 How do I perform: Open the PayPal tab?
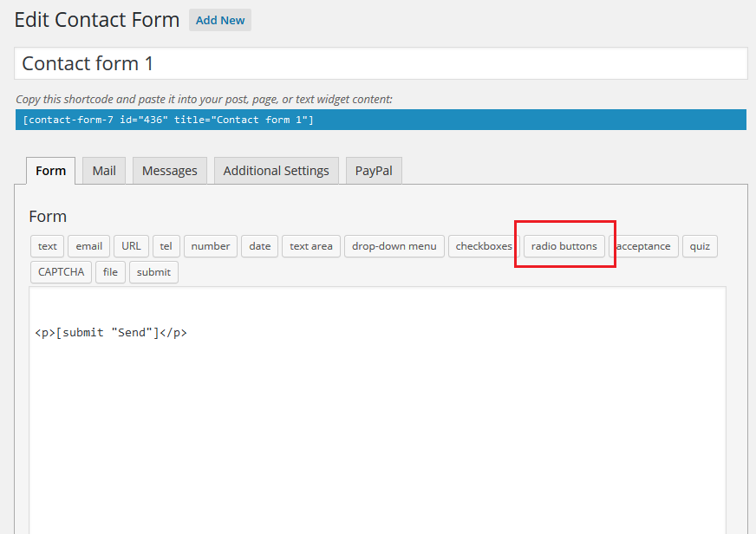click(374, 171)
